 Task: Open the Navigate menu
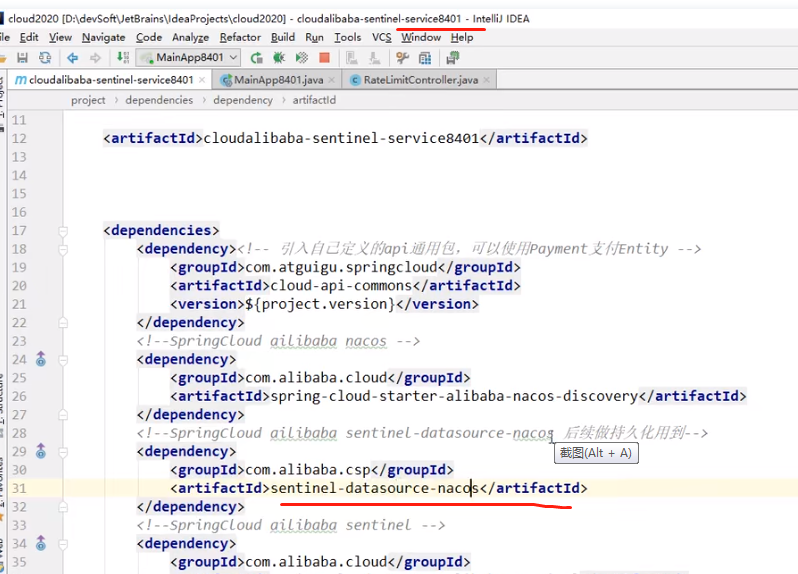tap(103, 37)
